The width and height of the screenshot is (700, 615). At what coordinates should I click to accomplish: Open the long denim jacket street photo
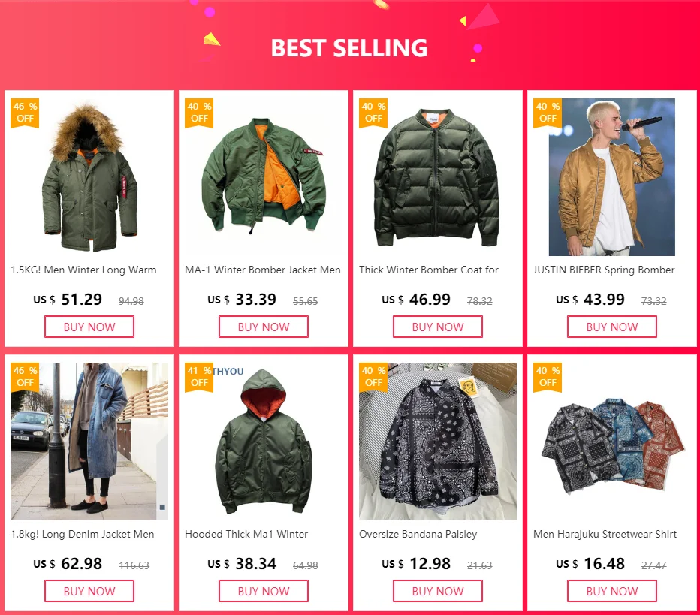point(89,442)
